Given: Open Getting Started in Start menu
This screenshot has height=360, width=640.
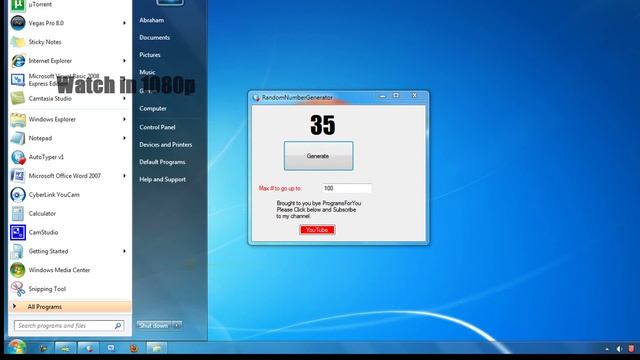Looking at the screenshot, I should pyautogui.click(x=69, y=251).
